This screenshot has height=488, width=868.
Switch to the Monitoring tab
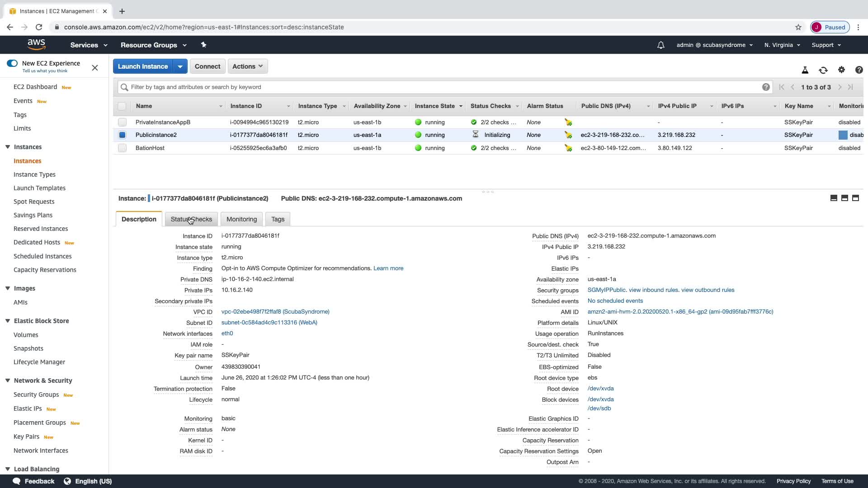(x=241, y=219)
